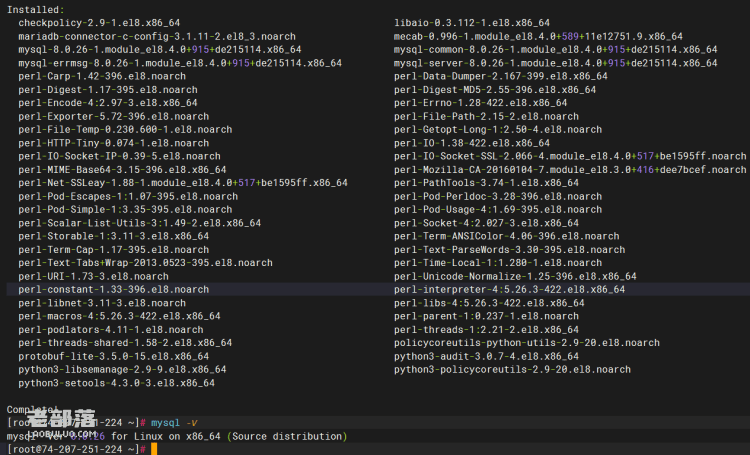Click the orange terminal cursor block
Image resolution: width=750 pixels, height=455 pixels.
tap(154, 449)
